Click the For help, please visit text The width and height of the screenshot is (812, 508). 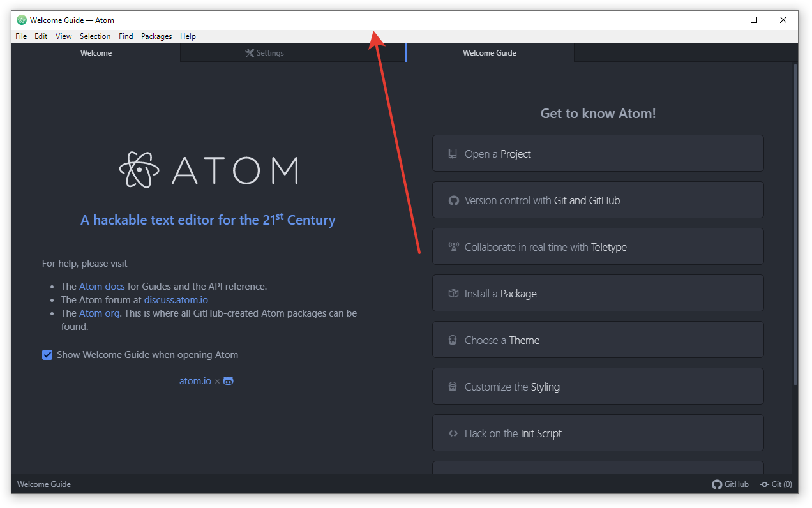(x=85, y=264)
